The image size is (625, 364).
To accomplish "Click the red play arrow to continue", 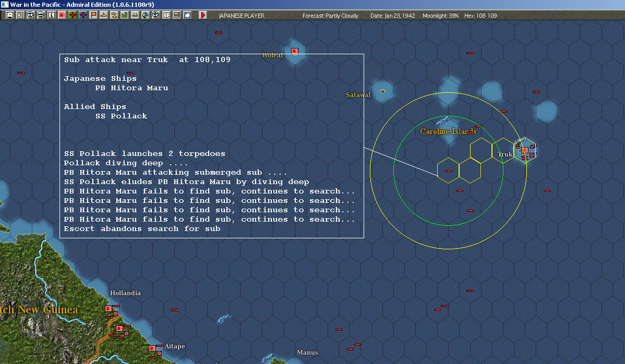I will (x=203, y=15).
